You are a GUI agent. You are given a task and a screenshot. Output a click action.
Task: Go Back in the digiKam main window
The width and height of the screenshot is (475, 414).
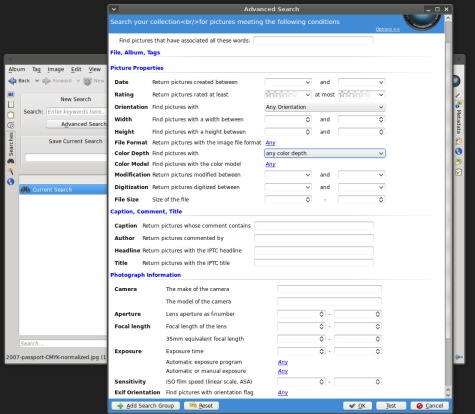(19, 81)
